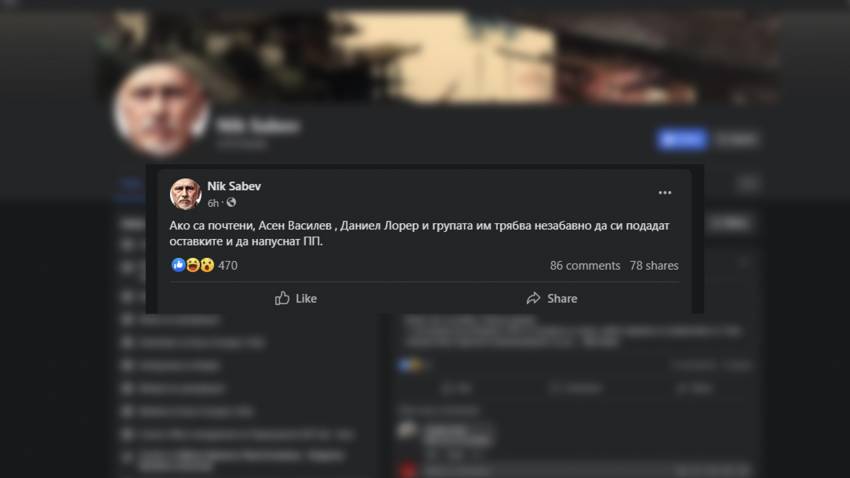Screen dimensions: 850x478
Task: Click the Bulgarian post text
Action: [420, 234]
